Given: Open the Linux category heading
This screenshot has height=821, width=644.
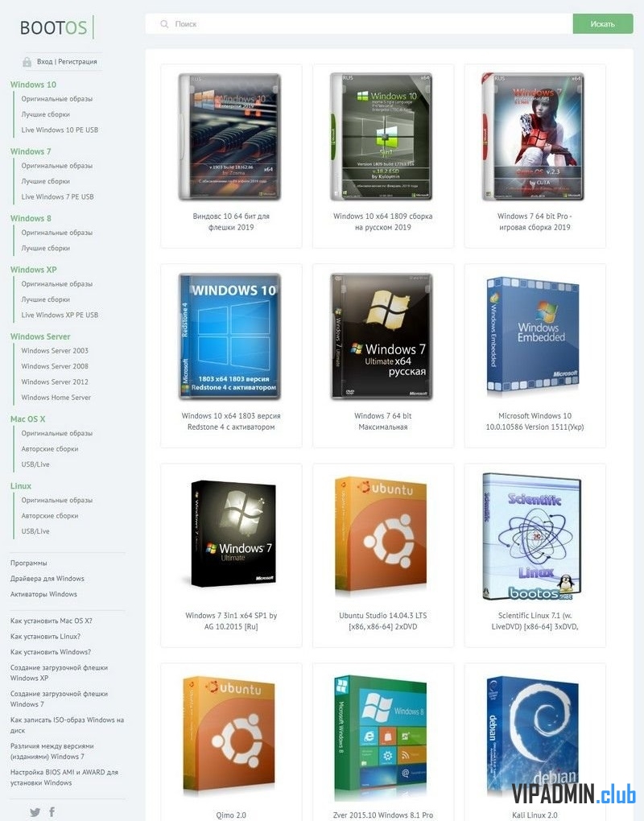Looking at the screenshot, I should tap(21, 486).
